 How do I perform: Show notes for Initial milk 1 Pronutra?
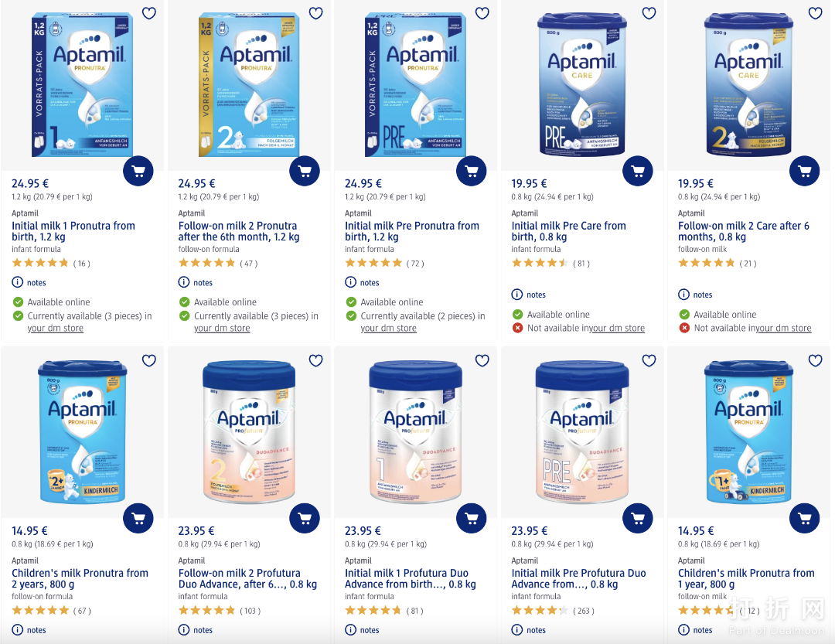(29, 283)
